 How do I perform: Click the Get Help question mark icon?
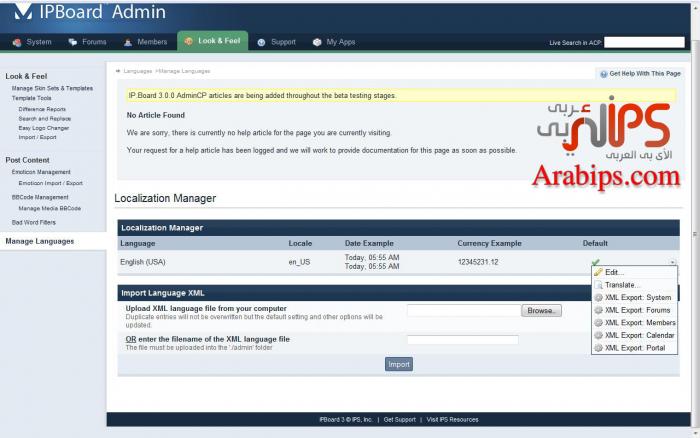(603, 74)
